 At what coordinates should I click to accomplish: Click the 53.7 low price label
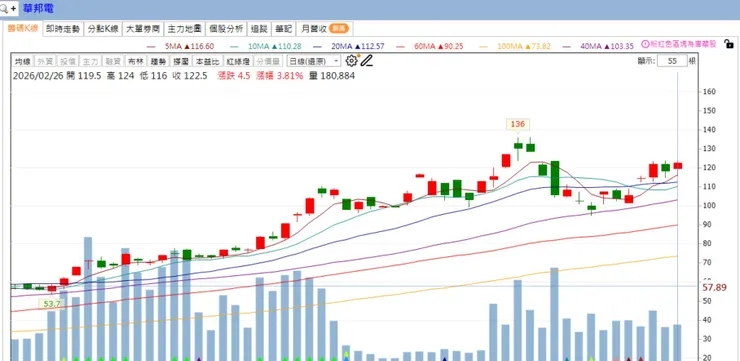pos(52,304)
